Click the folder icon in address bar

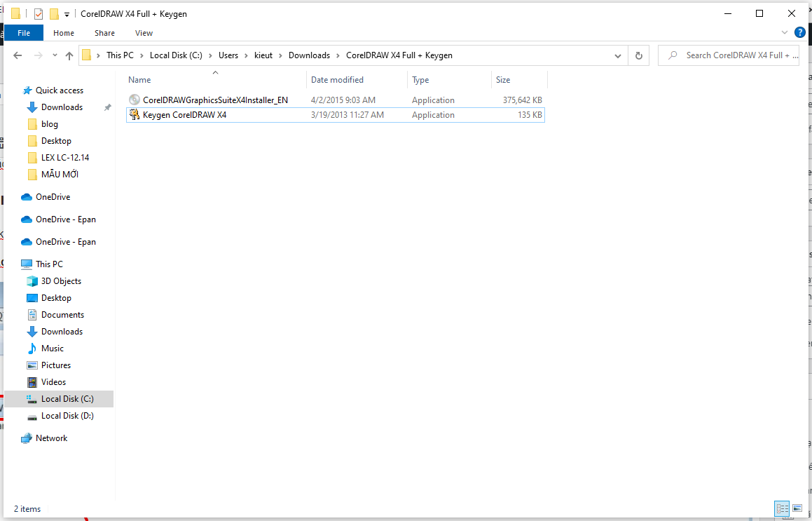[86, 55]
